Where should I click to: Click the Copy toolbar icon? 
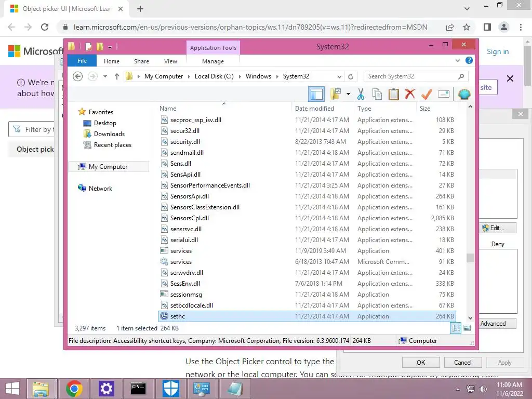click(x=377, y=94)
